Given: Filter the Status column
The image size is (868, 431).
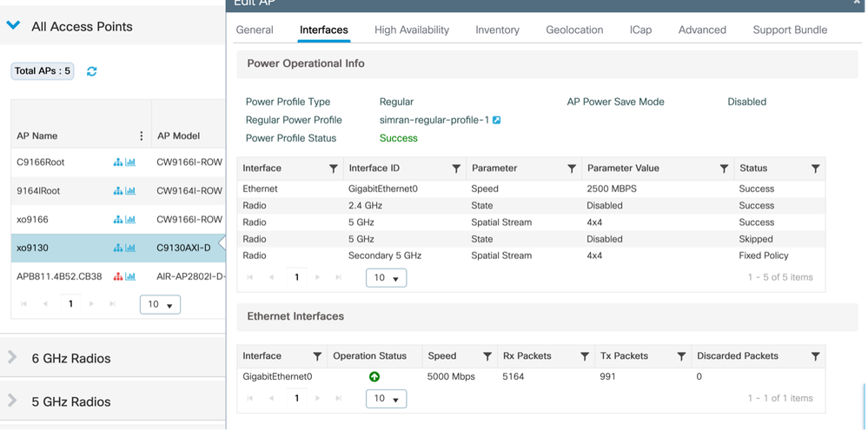Looking at the screenshot, I should (815, 169).
